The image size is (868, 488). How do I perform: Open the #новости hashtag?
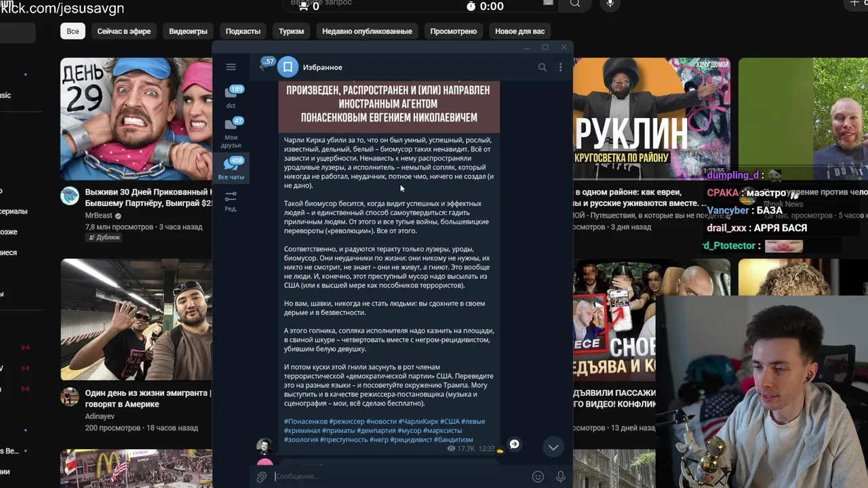point(382,422)
